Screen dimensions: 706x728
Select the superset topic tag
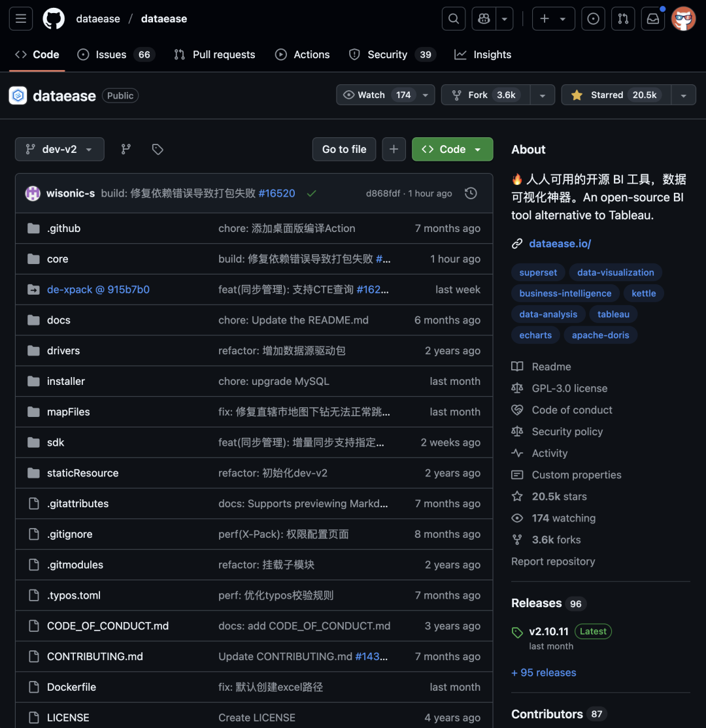click(538, 273)
